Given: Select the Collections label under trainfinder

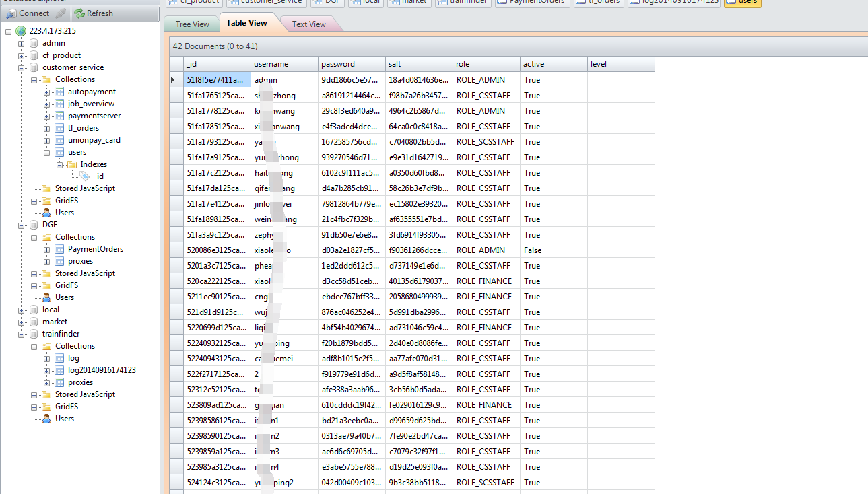Looking at the screenshot, I should [x=75, y=346].
